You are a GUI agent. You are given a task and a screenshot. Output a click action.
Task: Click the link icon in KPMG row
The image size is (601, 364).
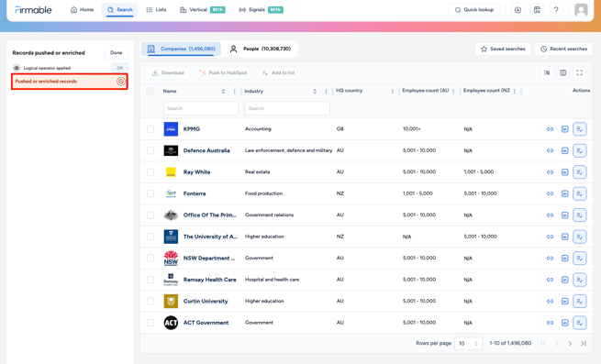(x=550, y=129)
